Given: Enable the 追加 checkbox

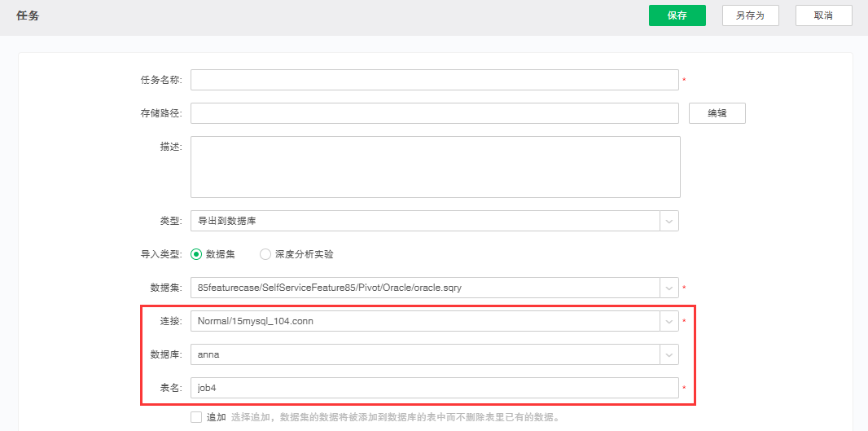Looking at the screenshot, I should [x=196, y=417].
